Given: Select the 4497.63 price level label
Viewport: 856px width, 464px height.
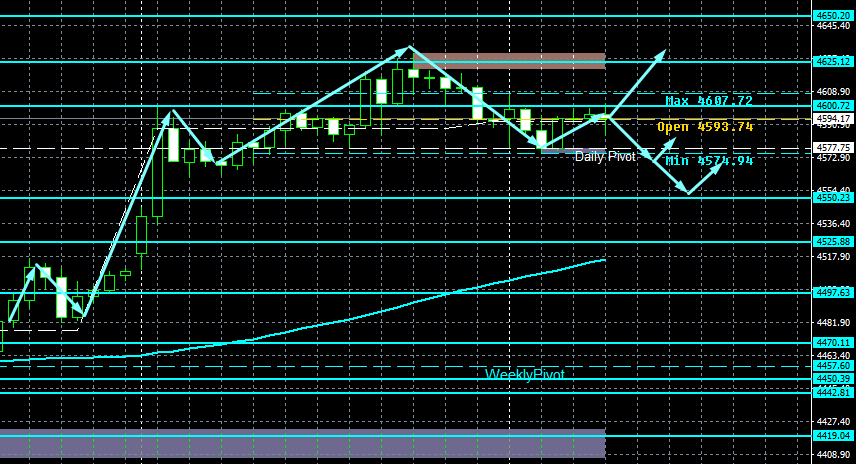Looking at the screenshot, I should click(834, 293).
